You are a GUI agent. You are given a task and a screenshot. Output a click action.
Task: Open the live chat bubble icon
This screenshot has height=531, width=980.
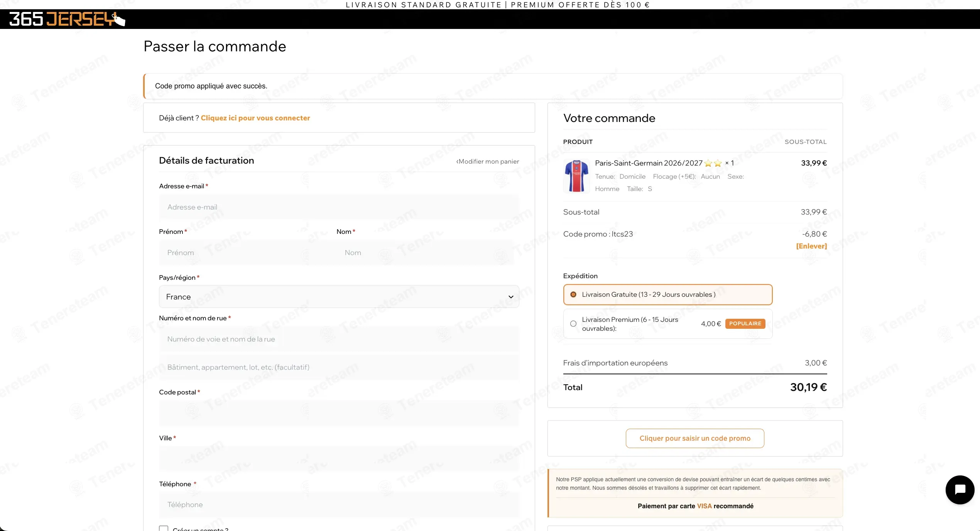click(960, 490)
